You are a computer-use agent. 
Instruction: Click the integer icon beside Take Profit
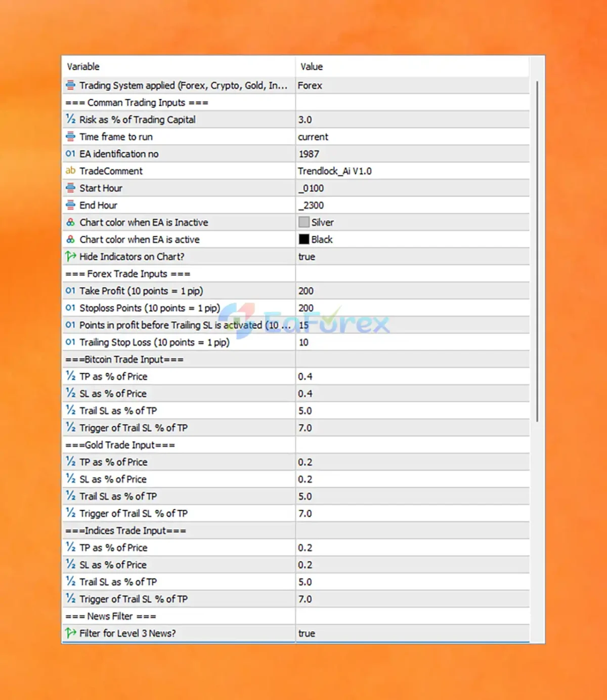point(70,291)
